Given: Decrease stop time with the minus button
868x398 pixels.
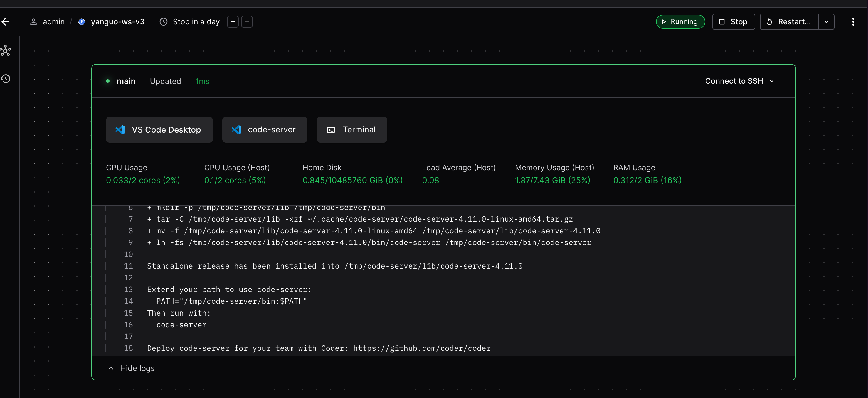Looking at the screenshot, I should pyautogui.click(x=233, y=22).
